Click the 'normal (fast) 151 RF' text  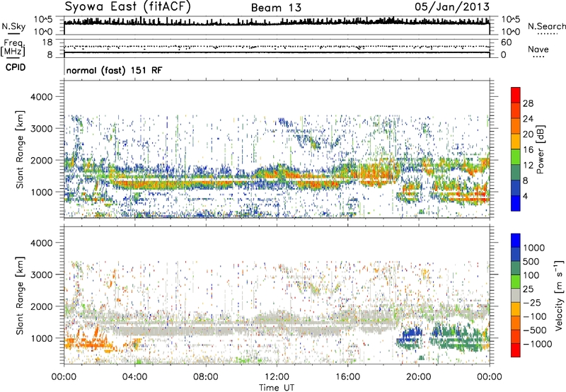tap(114, 70)
